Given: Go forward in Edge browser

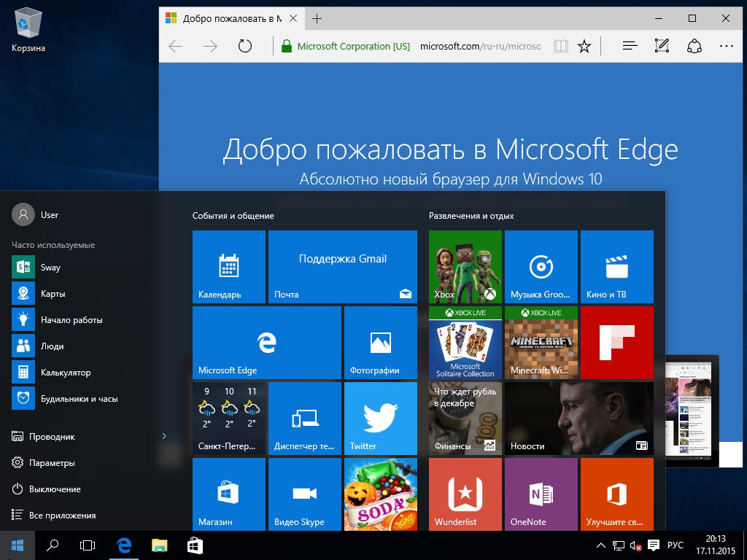Looking at the screenshot, I should coord(210,46).
